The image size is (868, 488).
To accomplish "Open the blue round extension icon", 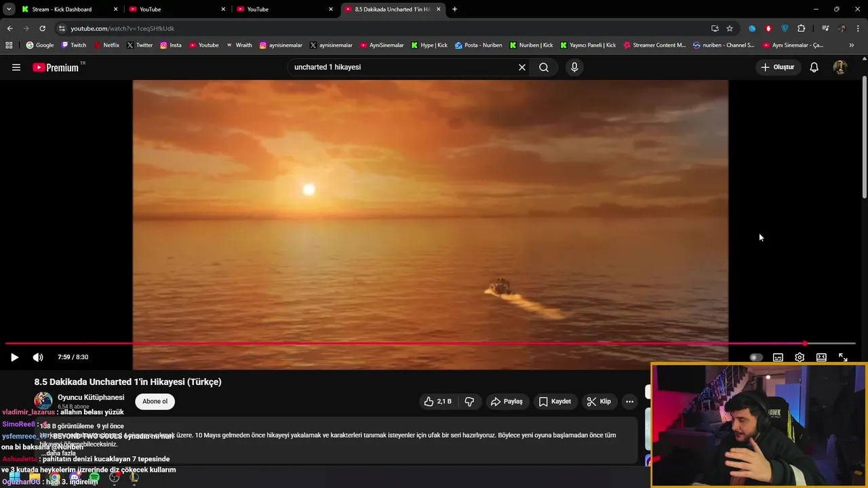I will click(x=752, y=28).
